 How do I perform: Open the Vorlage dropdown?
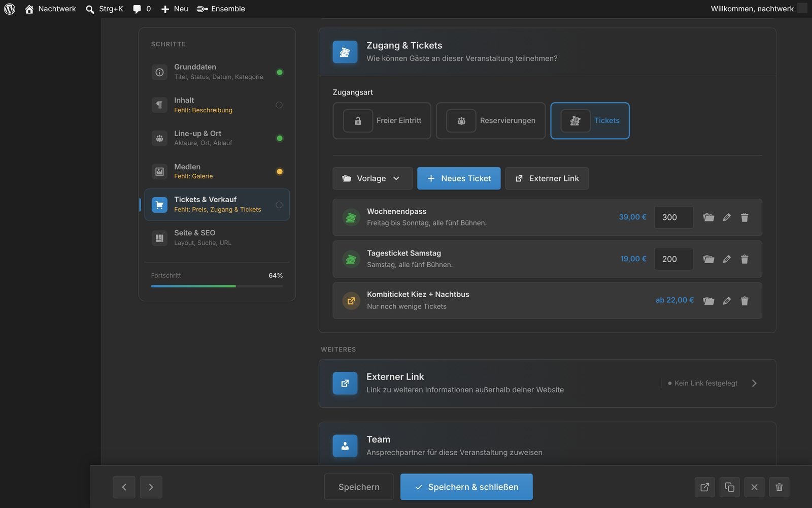(x=372, y=178)
